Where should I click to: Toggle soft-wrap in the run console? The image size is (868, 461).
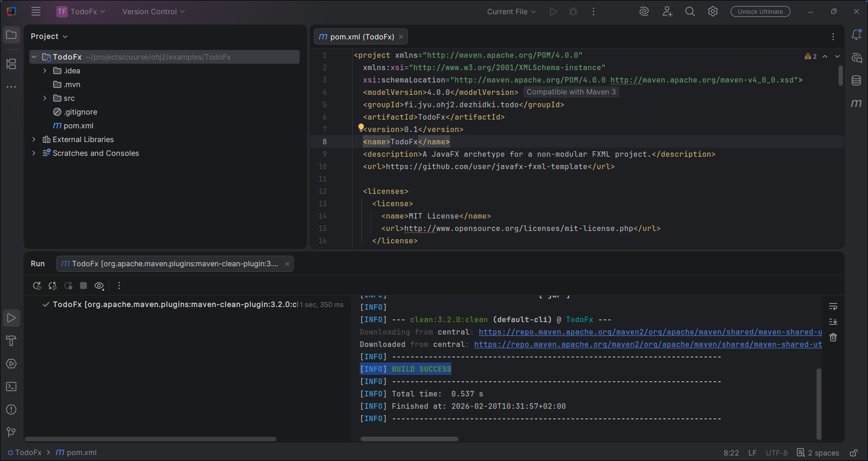pyautogui.click(x=833, y=306)
